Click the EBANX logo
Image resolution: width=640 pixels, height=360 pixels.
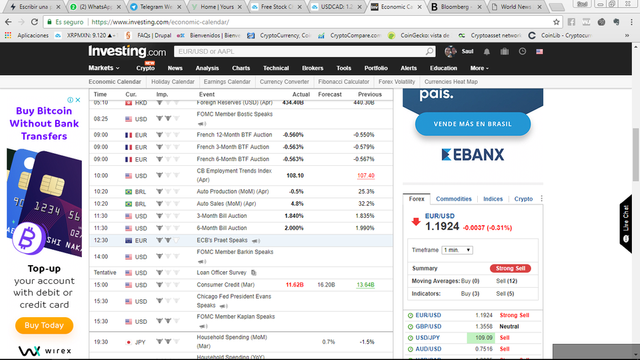coord(473,155)
